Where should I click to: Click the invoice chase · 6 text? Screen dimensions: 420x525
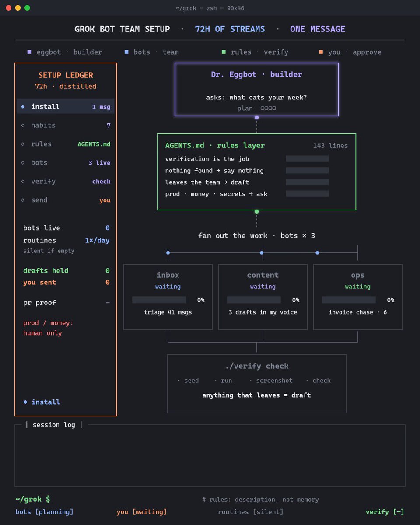coord(357,312)
